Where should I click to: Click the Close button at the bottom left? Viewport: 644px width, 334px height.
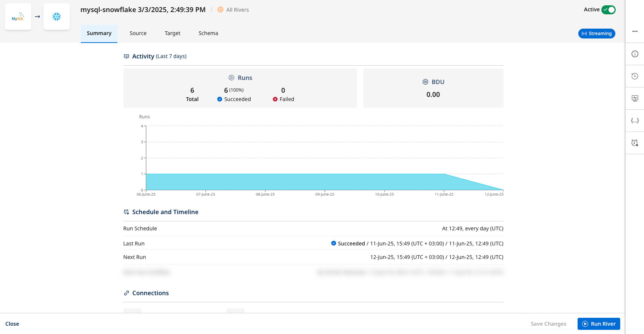tap(12, 324)
